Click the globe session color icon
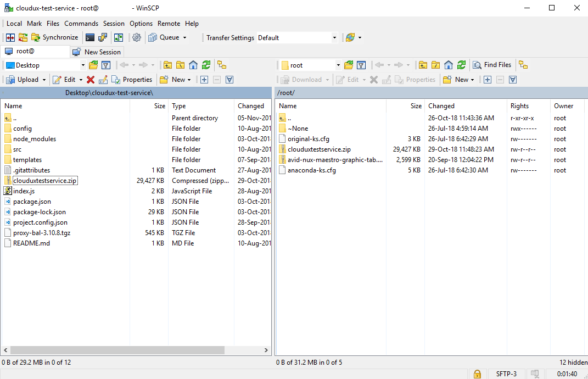The width and height of the screenshot is (588, 379). (x=350, y=37)
